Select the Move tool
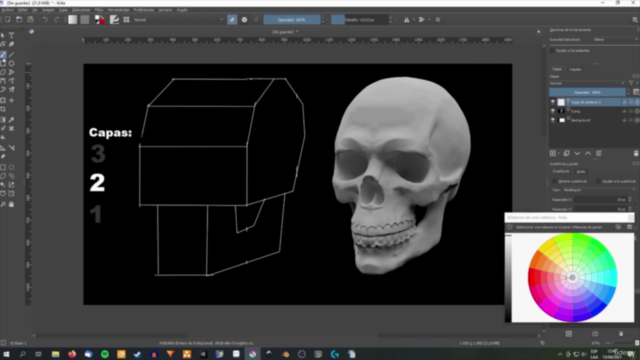640x360 pixels. tap(11, 100)
